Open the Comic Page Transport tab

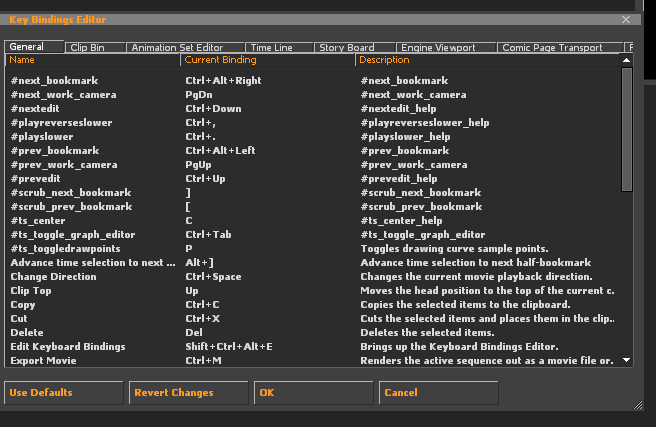pyautogui.click(x=552, y=47)
